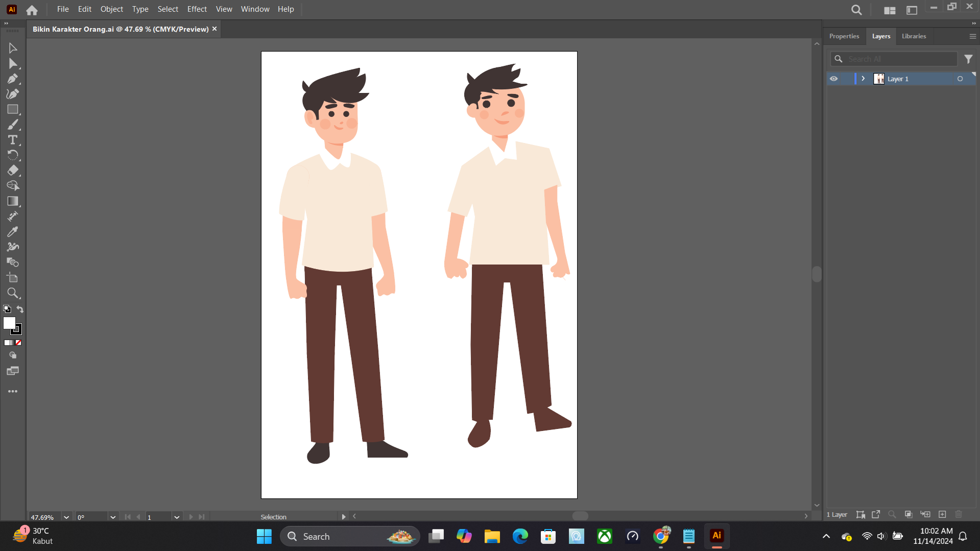Screen dimensions: 980x551
Task: Click the Home button
Action: click(x=32, y=10)
